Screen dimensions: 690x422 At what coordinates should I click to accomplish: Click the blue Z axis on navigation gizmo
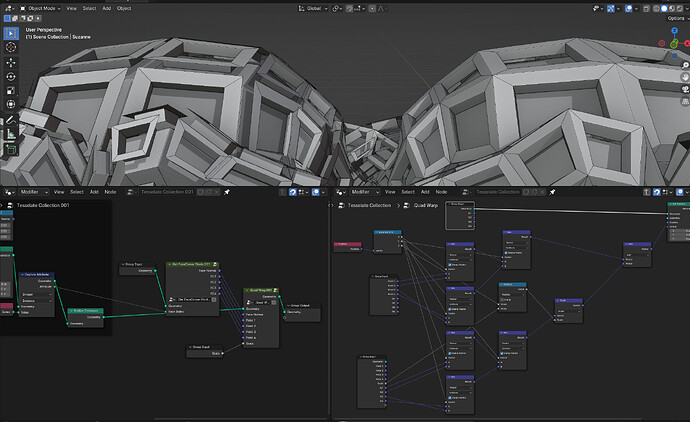(x=674, y=31)
